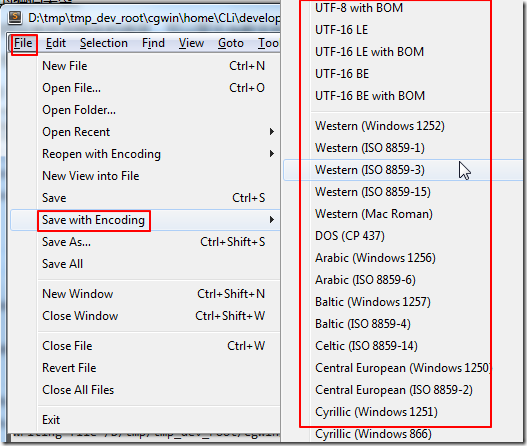Open the Goto menu
Image resolution: width=527 pixels, height=446 pixels.
click(231, 43)
